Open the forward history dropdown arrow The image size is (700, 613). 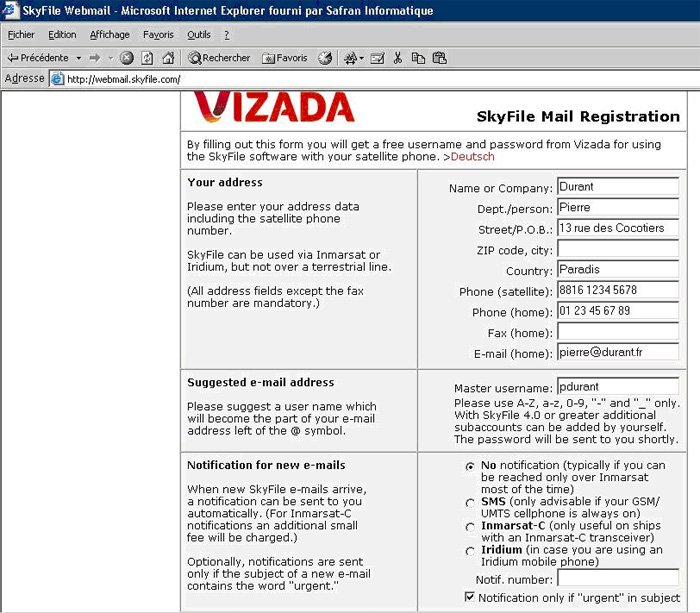(x=110, y=58)
